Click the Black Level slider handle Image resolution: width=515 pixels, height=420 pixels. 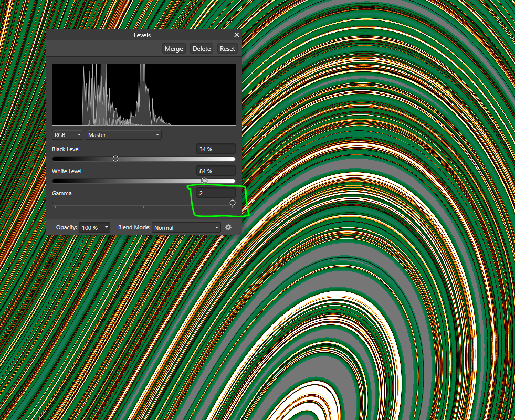tap(115, 159)
